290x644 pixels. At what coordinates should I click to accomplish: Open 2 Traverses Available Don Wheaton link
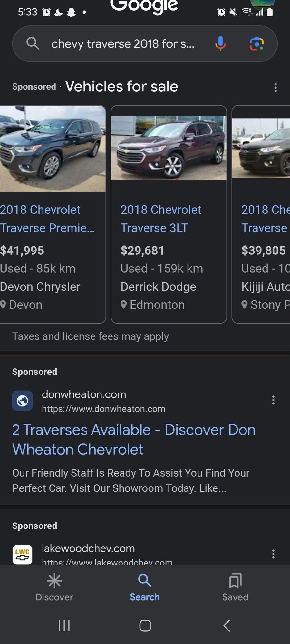(x=133, y=439)
